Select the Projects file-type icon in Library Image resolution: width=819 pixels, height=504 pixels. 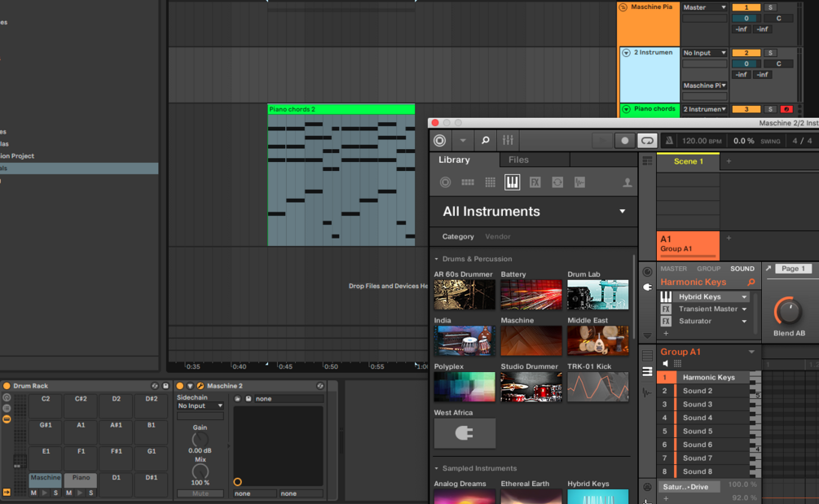(x=445, y=182)
